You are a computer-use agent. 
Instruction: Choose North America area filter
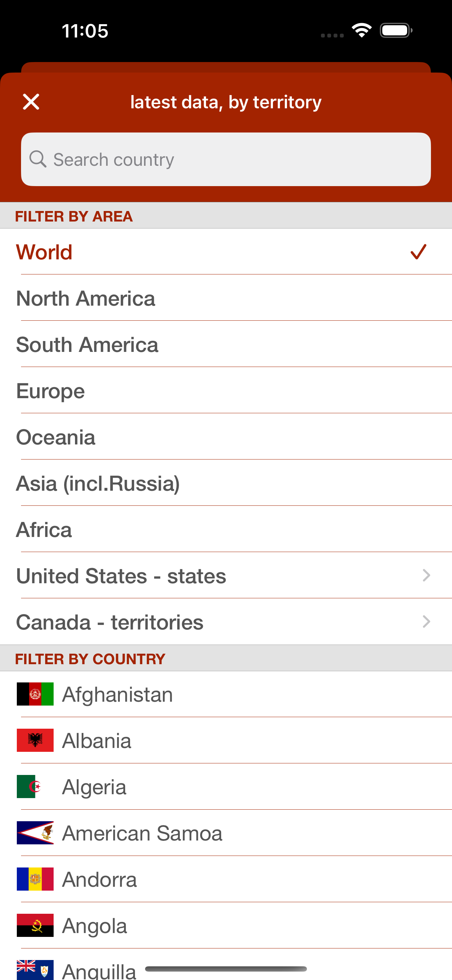[x=226, y=298]
